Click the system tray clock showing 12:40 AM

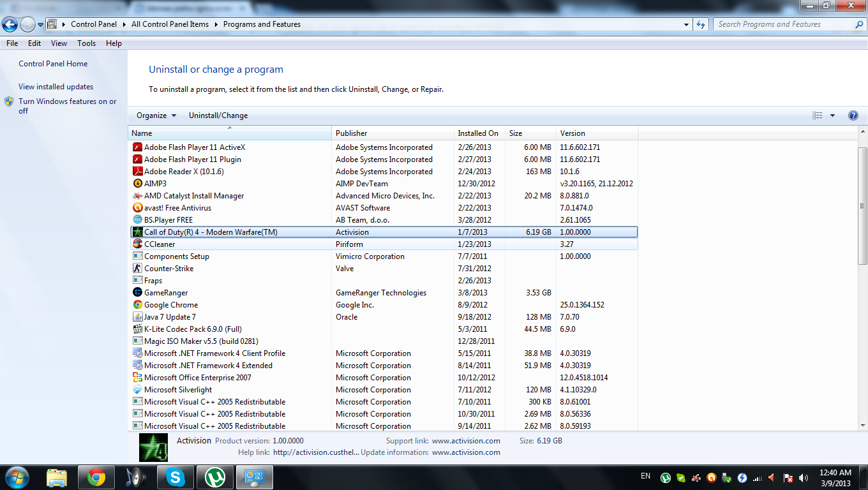click(x=835, y=477)
